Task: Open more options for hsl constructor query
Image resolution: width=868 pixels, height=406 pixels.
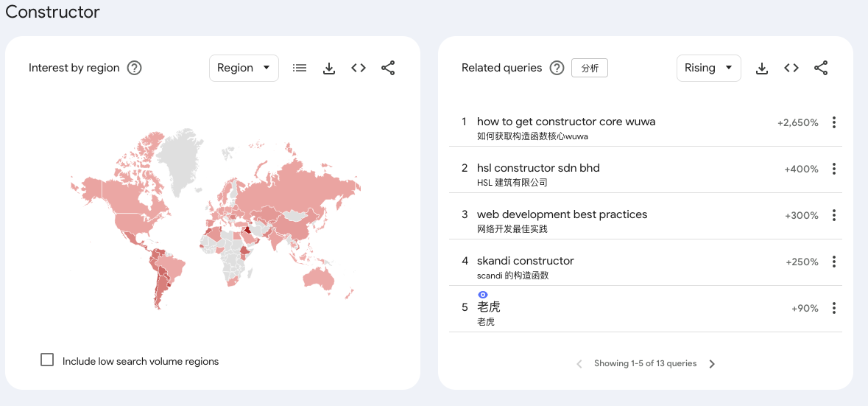Action: click(834, 169)
